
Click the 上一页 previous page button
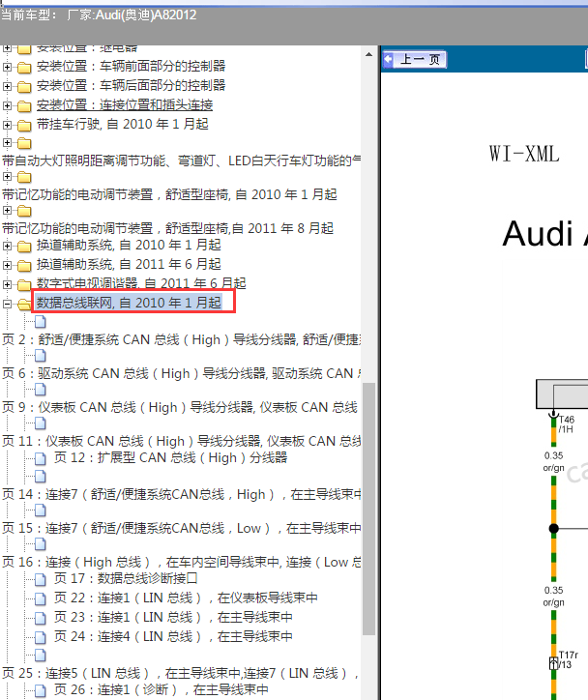point(414,59)
